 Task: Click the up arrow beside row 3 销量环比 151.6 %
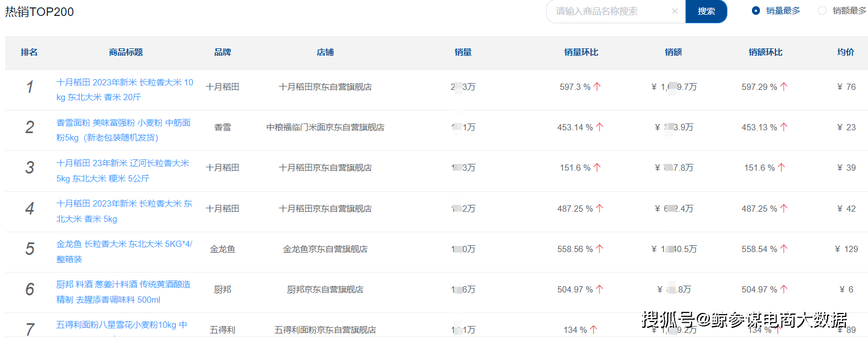[597, 168]
